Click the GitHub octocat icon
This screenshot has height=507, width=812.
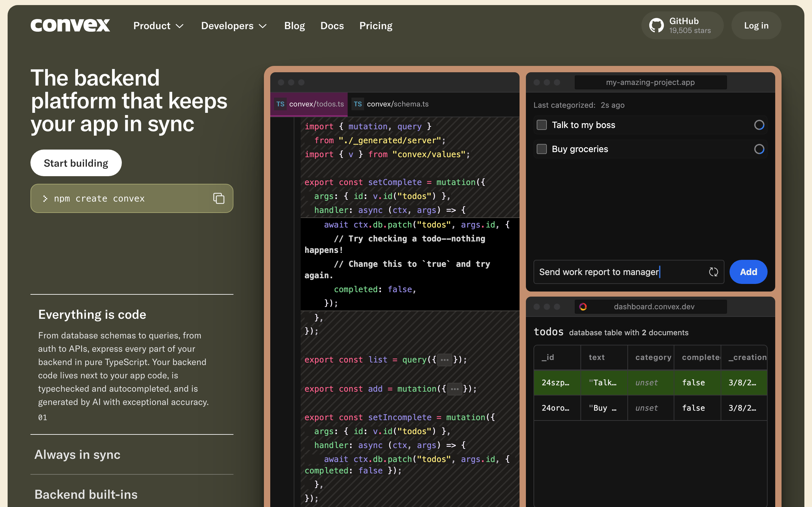[x=656, y=25]
